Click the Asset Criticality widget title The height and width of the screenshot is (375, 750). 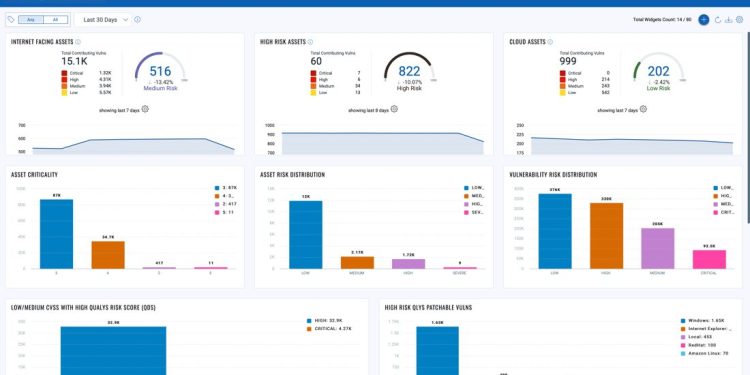34,175
